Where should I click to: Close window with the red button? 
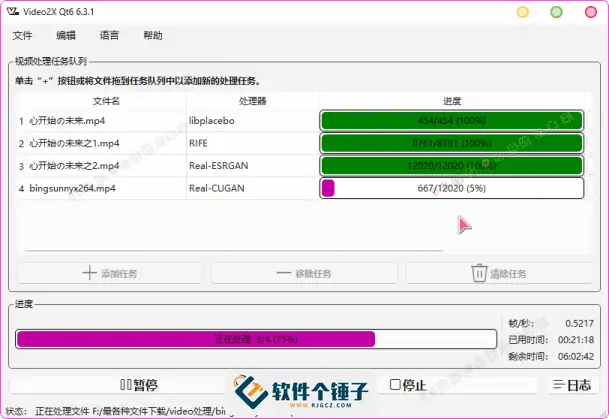pyautogui.click(x=591, y=12)
